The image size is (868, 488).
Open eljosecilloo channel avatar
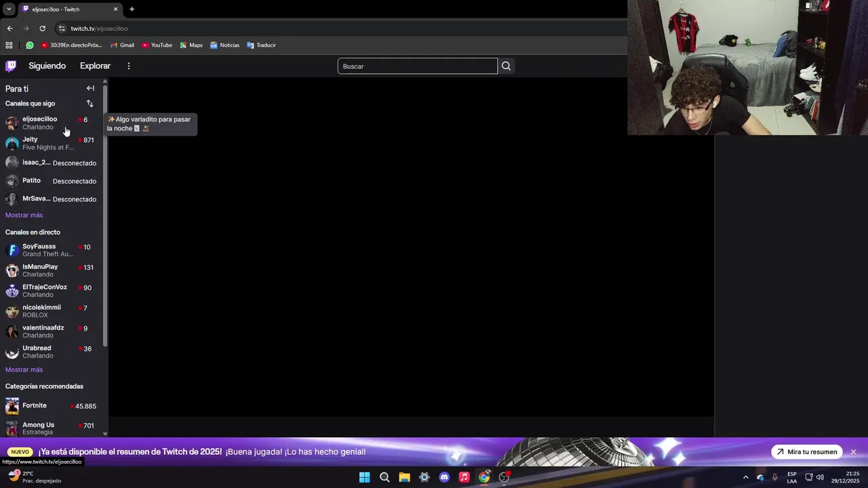click(x=12, y=123)
